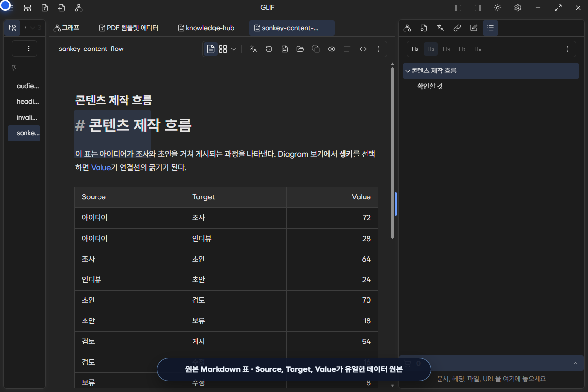Select the sanke... file in left sidebar
Viewport: 588px width, 392px height.
tap(24, 133)
